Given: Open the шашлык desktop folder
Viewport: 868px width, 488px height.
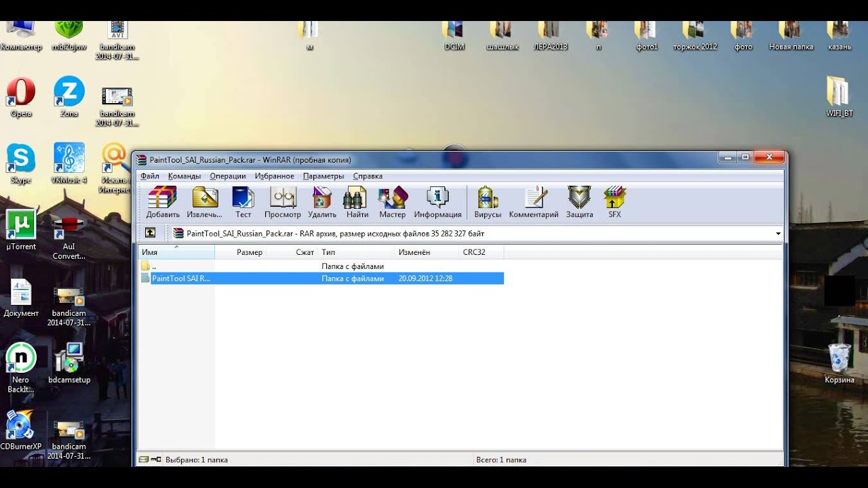Looking at the screenshot, I should (502, 37).
